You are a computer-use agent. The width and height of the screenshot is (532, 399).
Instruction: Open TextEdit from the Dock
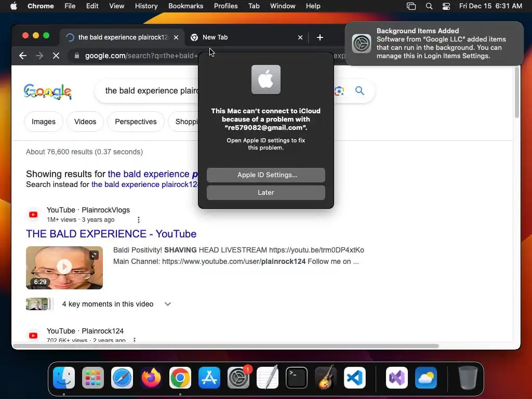(268, 378)
